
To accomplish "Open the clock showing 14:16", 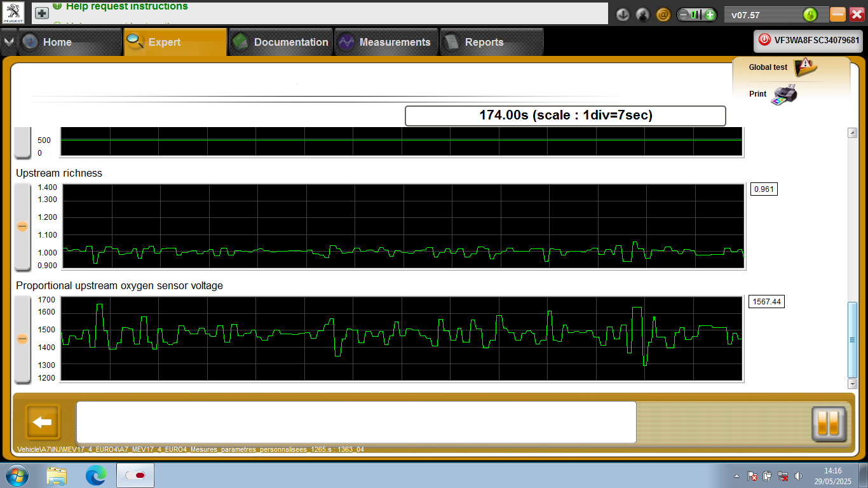I will point(832,476).
